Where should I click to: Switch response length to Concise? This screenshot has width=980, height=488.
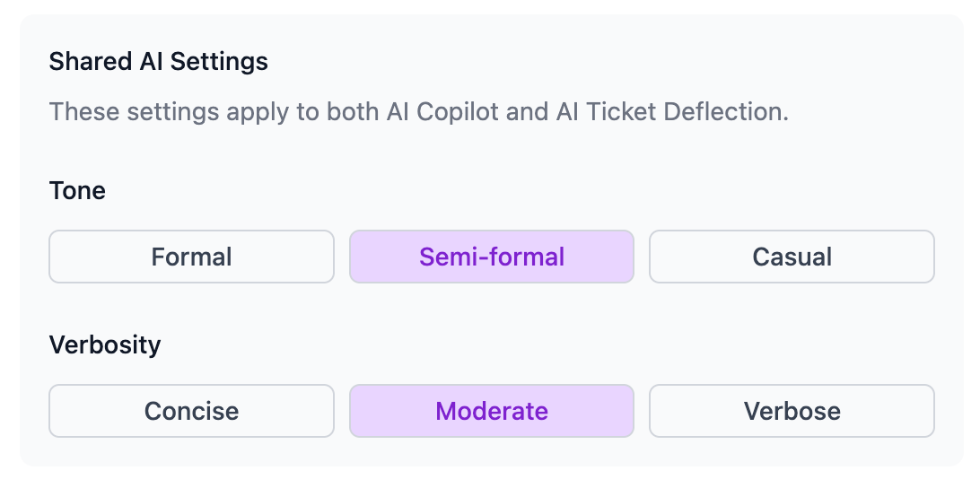pyautogui.click(x=191, y=411)
